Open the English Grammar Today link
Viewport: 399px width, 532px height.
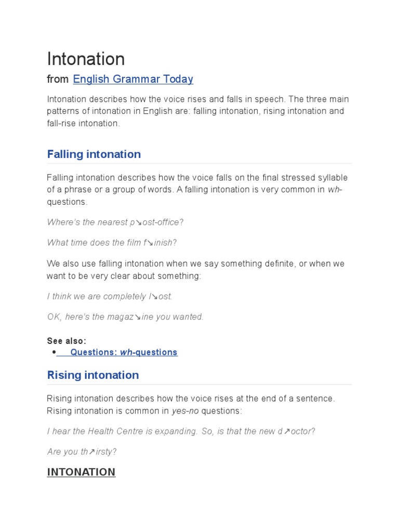[133, 79]
